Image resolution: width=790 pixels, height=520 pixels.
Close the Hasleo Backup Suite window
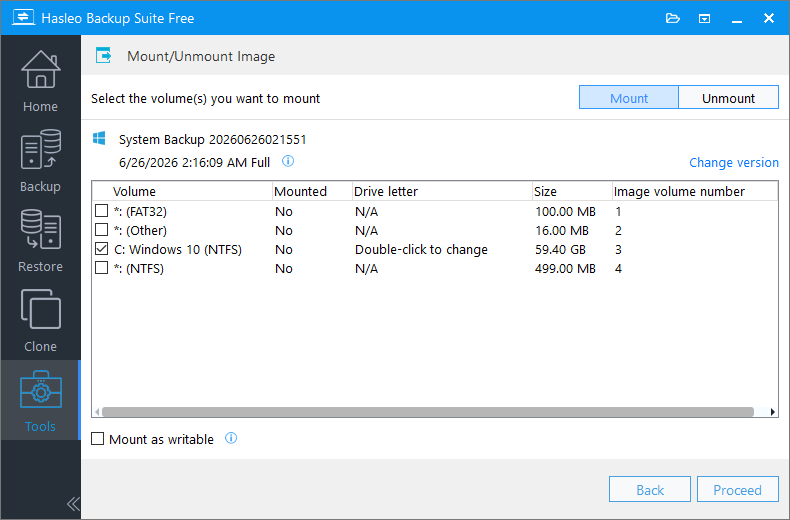pos(769,18)
